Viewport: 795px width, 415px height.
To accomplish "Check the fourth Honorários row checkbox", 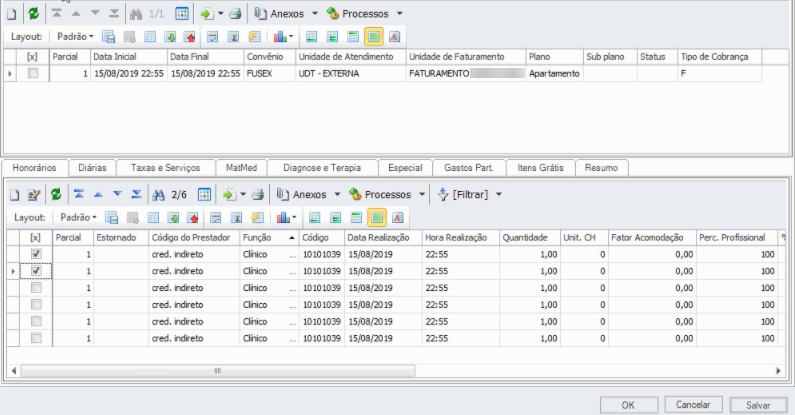I will 36,305.
